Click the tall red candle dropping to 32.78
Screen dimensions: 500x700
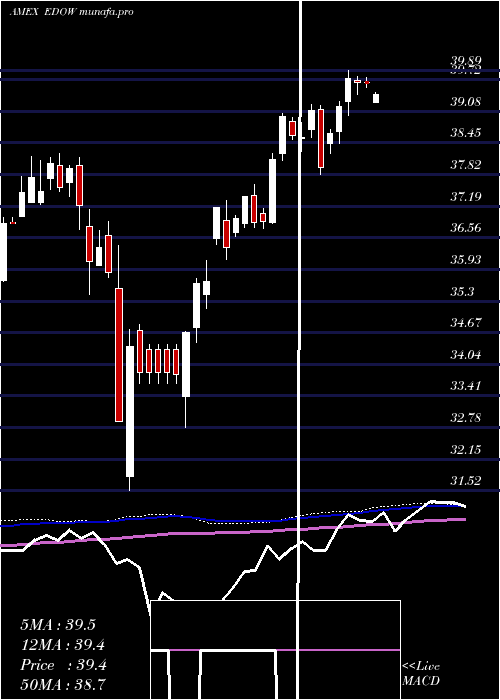point(119,355)
